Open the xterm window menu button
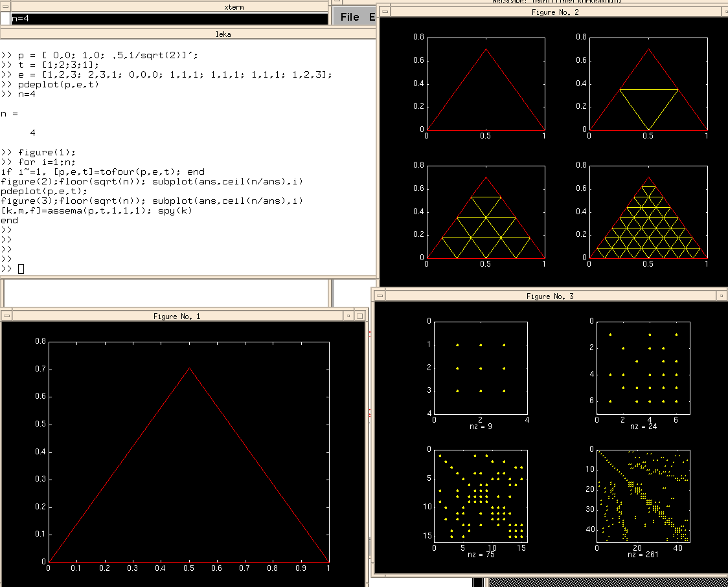The height and width of the screenshot is (587, 728). [x=5, y=6]
